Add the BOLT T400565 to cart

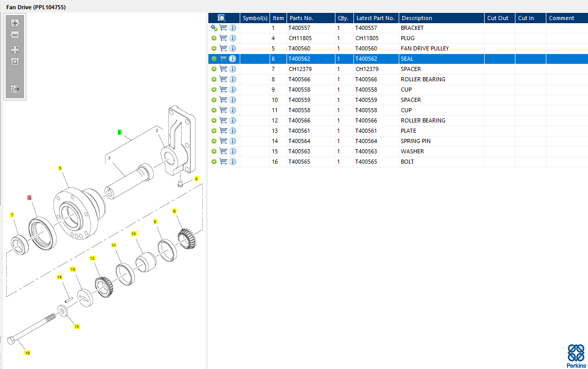coord(223,162)
